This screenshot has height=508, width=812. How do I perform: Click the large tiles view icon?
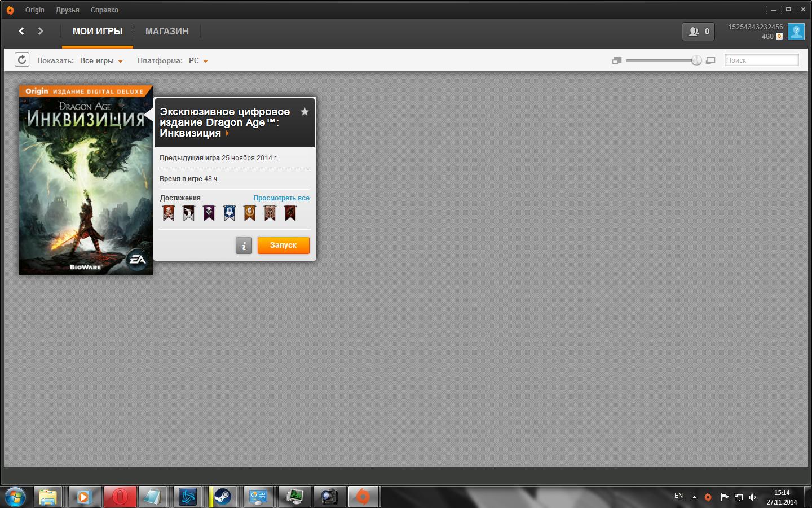point(710,60)
